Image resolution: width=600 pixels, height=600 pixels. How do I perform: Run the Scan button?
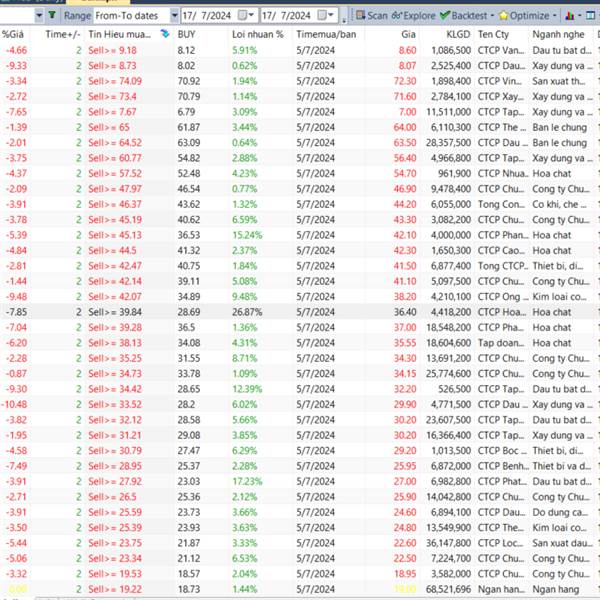coord(372,16)
